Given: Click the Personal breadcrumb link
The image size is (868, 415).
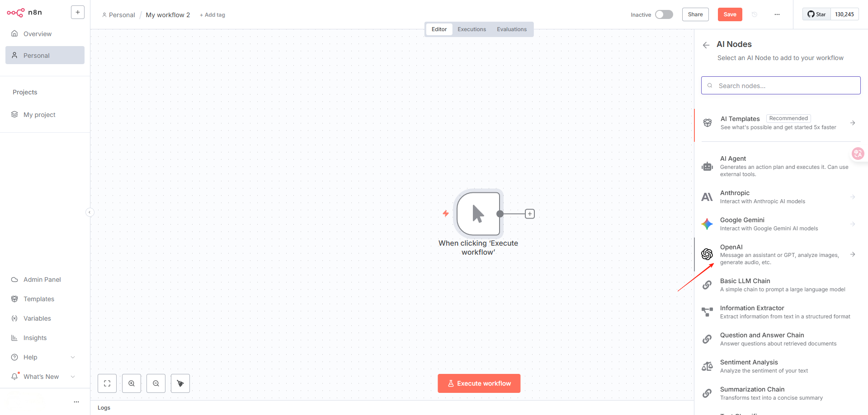Looking at the screenshot, I should pyautogui.click(x=118, y=15).
